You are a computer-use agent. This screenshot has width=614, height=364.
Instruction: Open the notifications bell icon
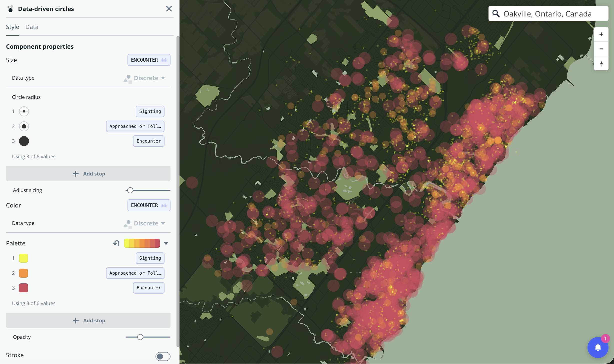pos(597,348)
